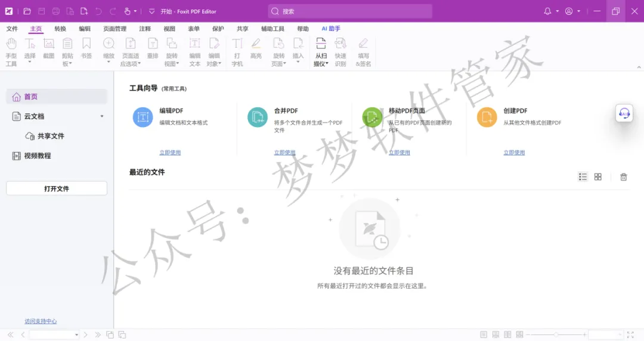
Task: Activate the Highlight (高亮) tool
Action: (x=256, y=48)
